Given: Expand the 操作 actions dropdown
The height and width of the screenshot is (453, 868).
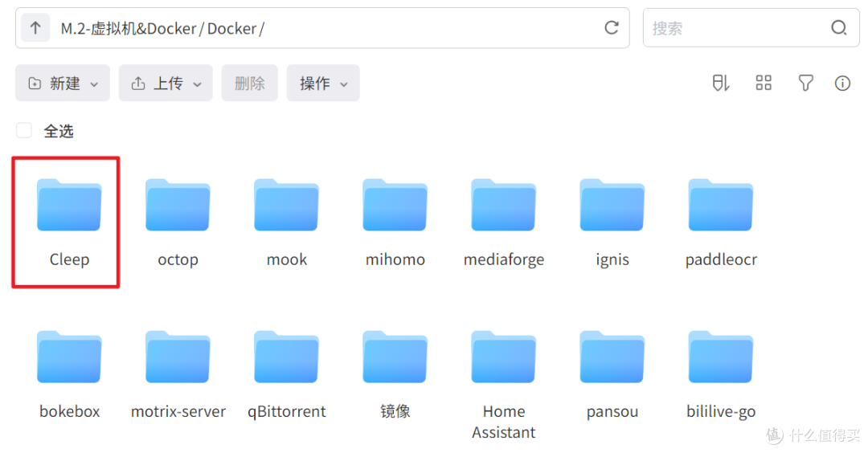Looking at the screenshot, I should pos(323,83).
